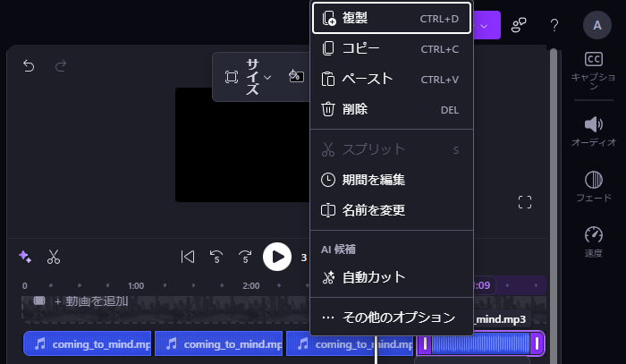Image resolution: width=626 pixels, height=364 pixels.
Task: Open 期間を編集 (edit duration) option
Action: pyautogui.click(x=392, y=180)
